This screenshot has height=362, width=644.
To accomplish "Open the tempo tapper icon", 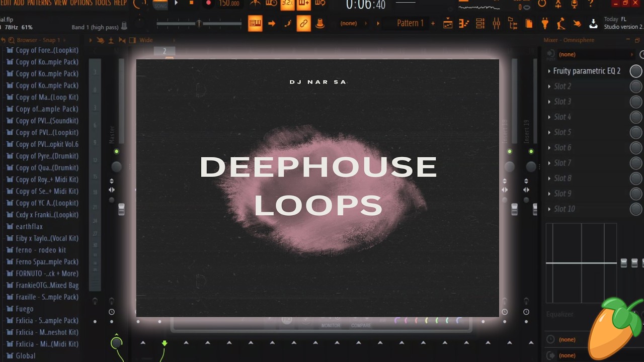I will point(561,23).
